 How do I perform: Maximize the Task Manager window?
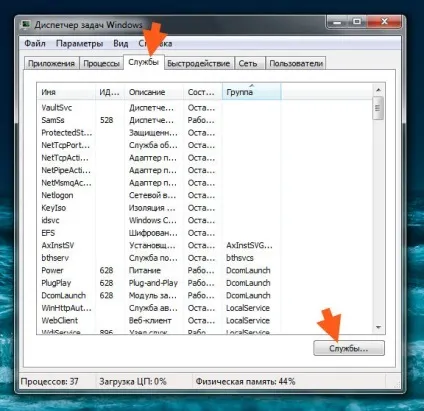(357, 22)
